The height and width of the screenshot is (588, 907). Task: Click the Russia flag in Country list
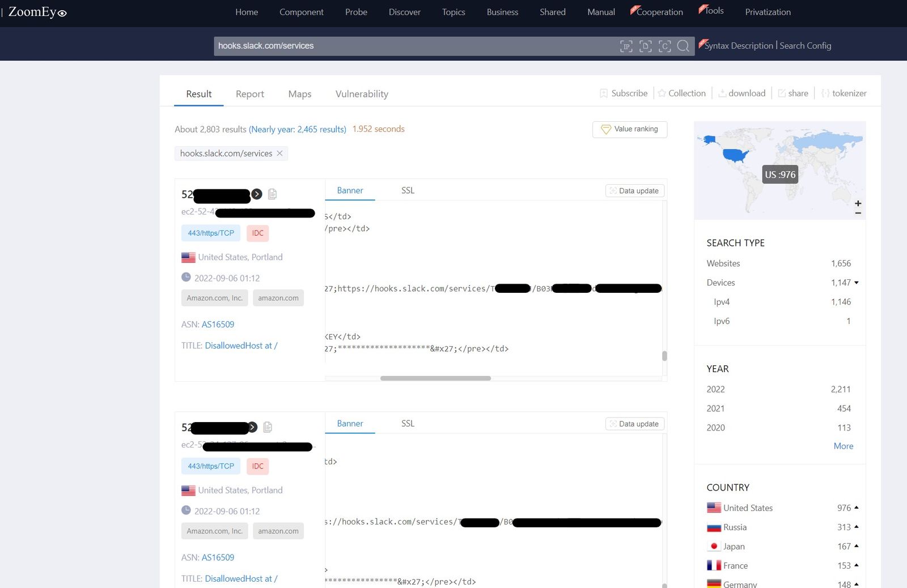tap(714, 527)
